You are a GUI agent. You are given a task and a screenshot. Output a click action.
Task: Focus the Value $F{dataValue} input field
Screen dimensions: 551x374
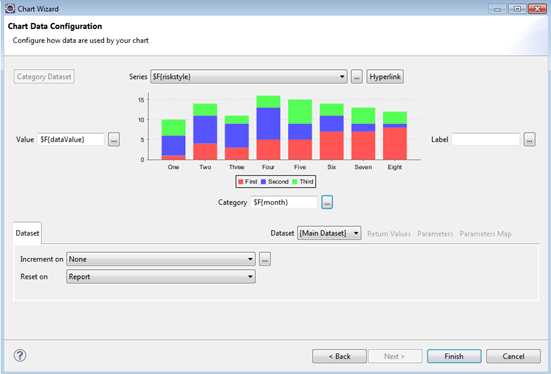click(x=71, y=140)
